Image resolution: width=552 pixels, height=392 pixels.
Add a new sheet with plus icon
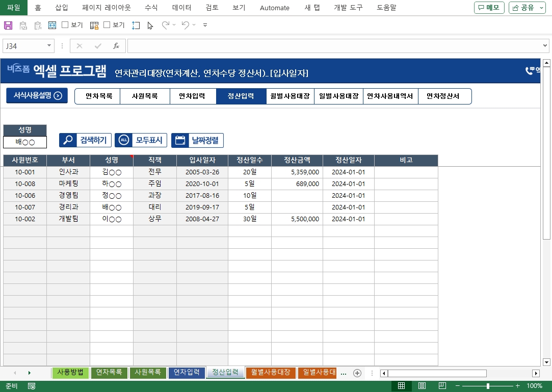357,373
